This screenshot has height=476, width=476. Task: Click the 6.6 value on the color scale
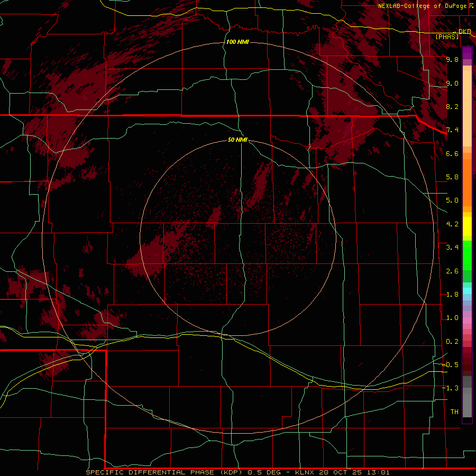pos(452,153)
